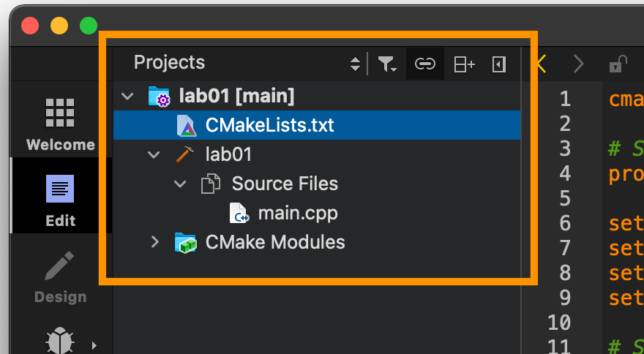Switch to Welcome mode
The height and width of the screenshot is (354, 644).
point(60,124)
